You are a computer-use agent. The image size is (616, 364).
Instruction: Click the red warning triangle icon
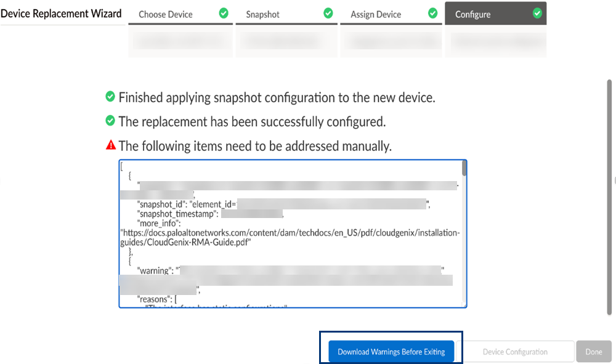[x=111, y=145]
